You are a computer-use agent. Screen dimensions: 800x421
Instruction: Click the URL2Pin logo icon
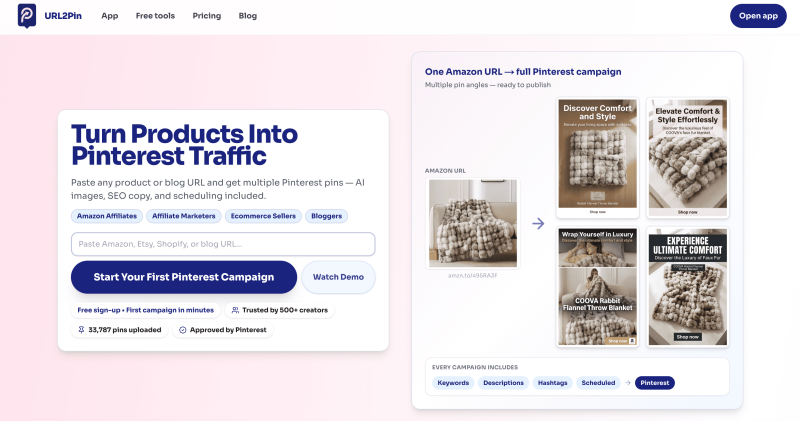[27, 15]
